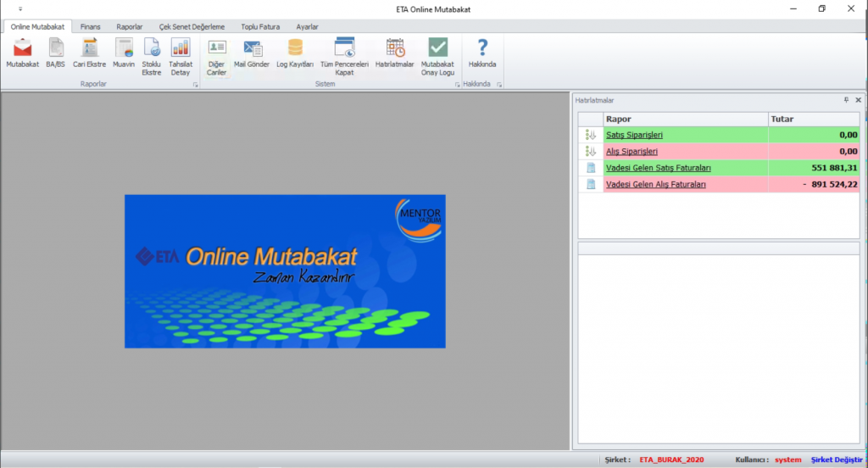868x468 pixels.
Task: Click the 551 881,31 amount cell
Action: coord(814,168)
